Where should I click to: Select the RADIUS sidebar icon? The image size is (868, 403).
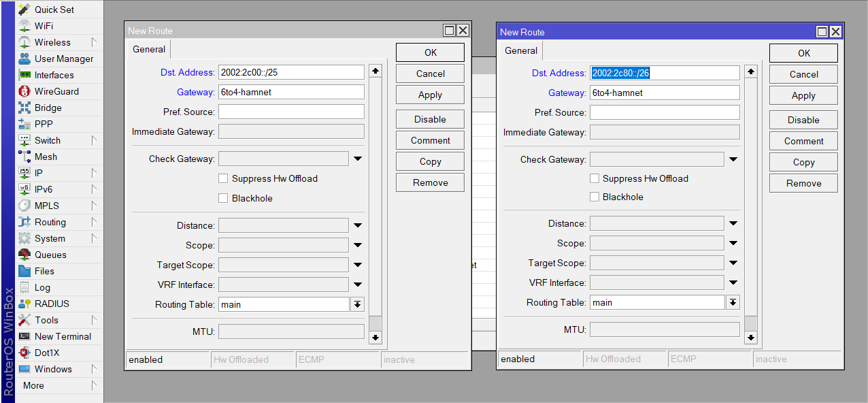[24, 304]
